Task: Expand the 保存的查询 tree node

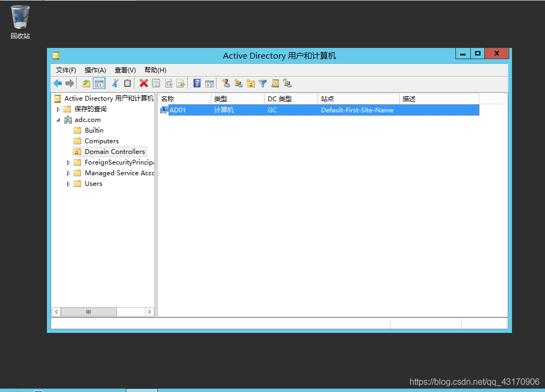Action: click(58, 109)
